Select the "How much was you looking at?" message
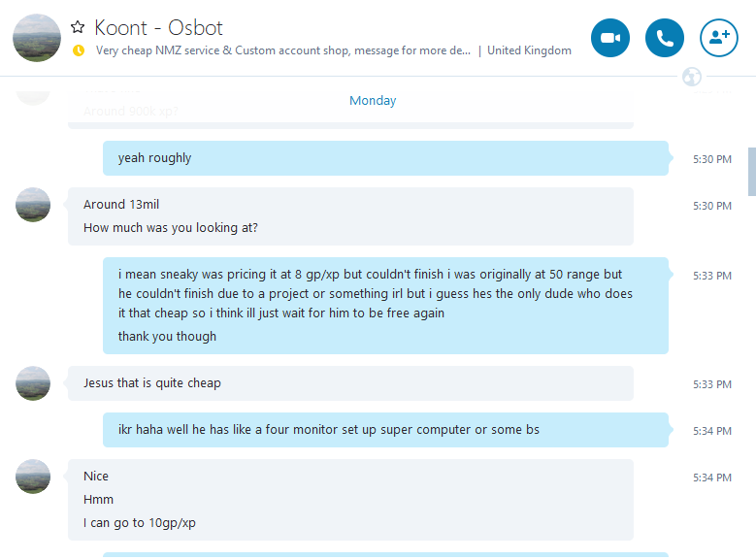Screen dimensions: 756x560 pos(171,228)
